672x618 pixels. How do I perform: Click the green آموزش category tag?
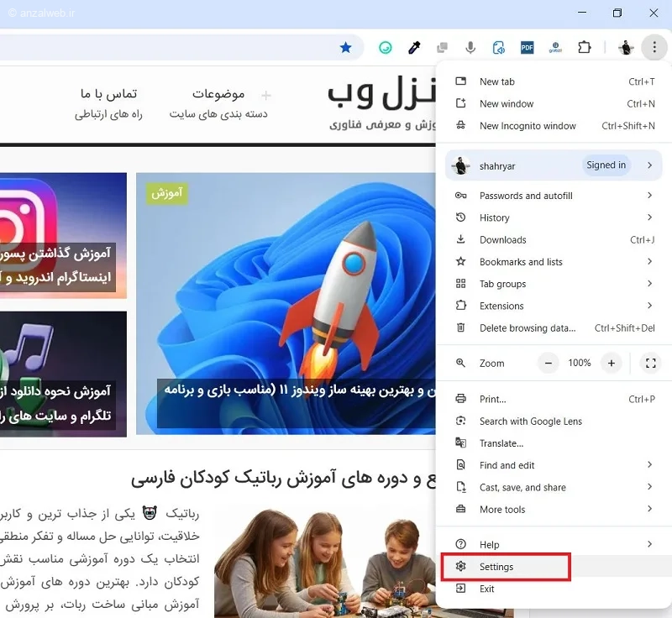point(166,193)
